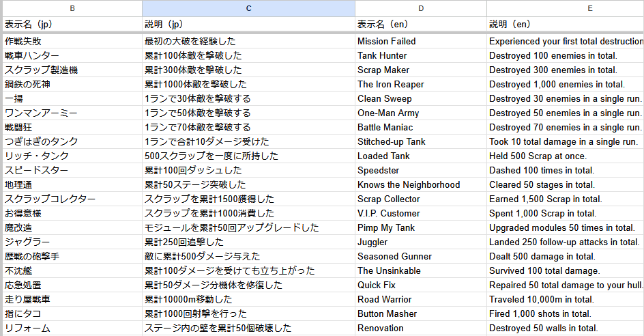The height and width of the screenshot is (336, 644).
Task: Select column D header
Action: point(421,8)
